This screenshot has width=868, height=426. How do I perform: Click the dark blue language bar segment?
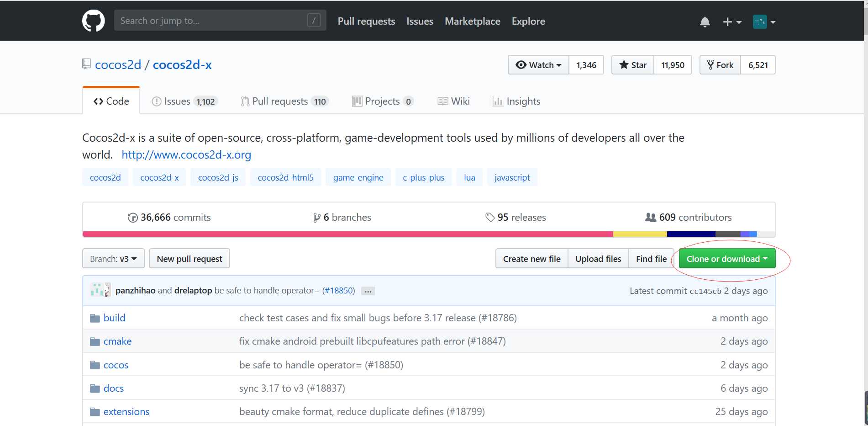[x=691, y=234]
